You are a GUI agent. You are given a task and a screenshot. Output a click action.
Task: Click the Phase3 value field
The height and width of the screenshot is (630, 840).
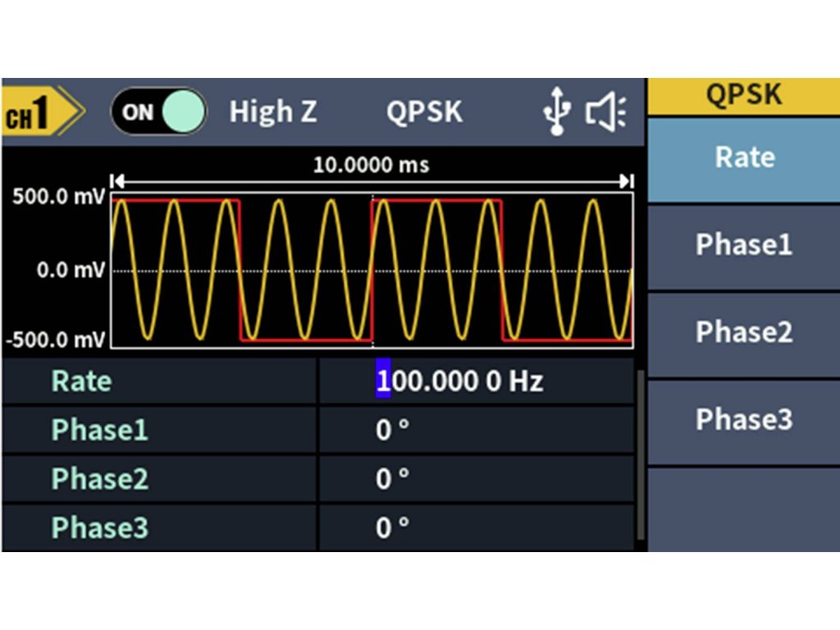click(476, 527)
